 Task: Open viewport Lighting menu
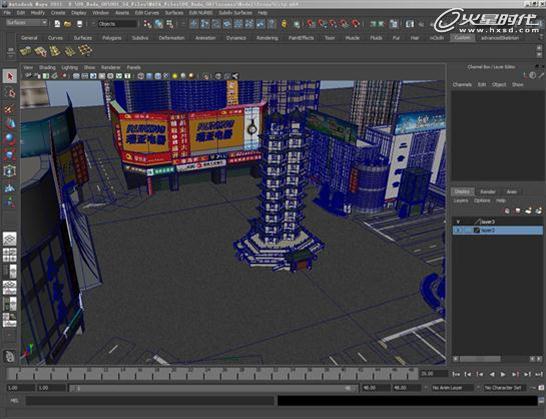pos(69,67)
